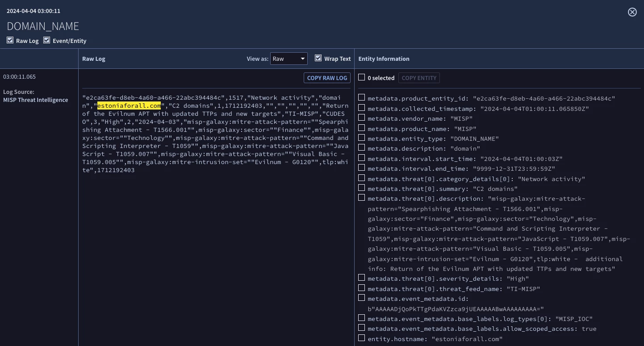
Task: Open the View as Raw dropdown
Action: (x=289, y=59)
